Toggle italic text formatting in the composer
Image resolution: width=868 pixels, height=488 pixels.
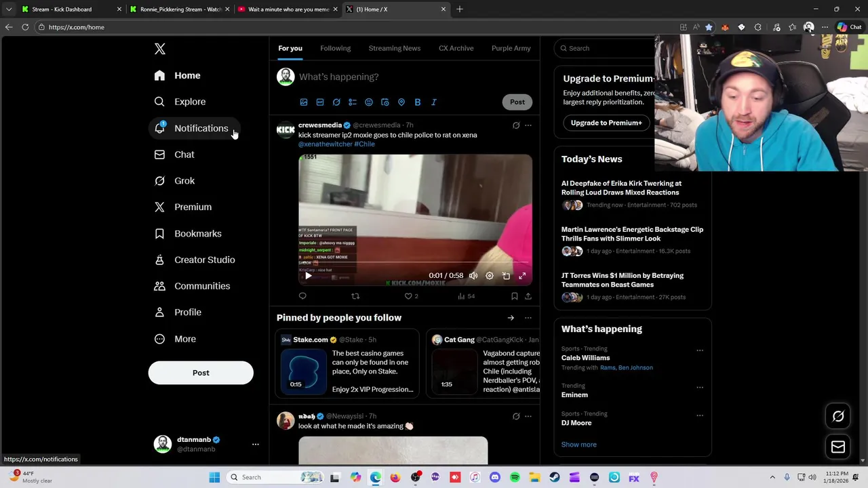click(x=434, y=102)
